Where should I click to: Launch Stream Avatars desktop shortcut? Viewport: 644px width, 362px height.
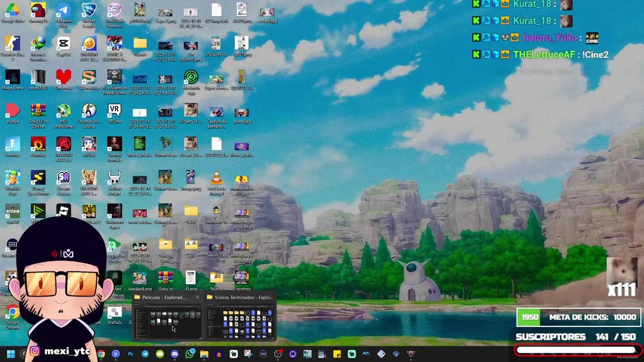[63, 179]
